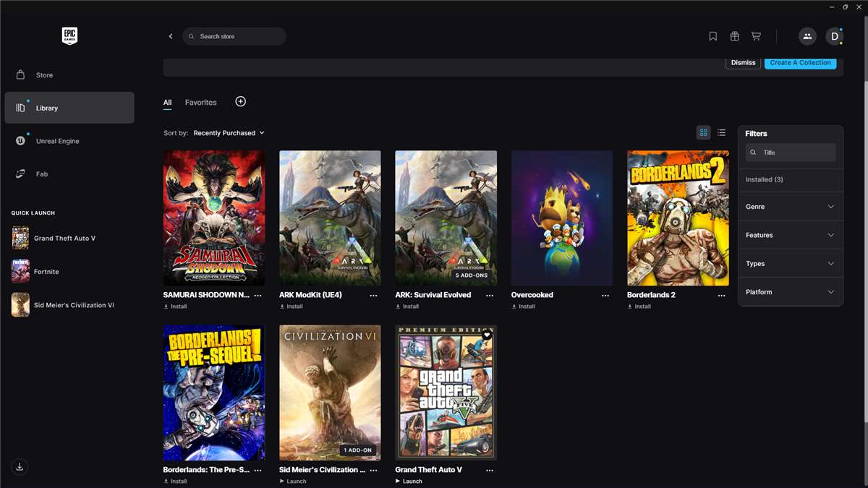
Task: Open Unreal Engine section
Action: [69, 141]
